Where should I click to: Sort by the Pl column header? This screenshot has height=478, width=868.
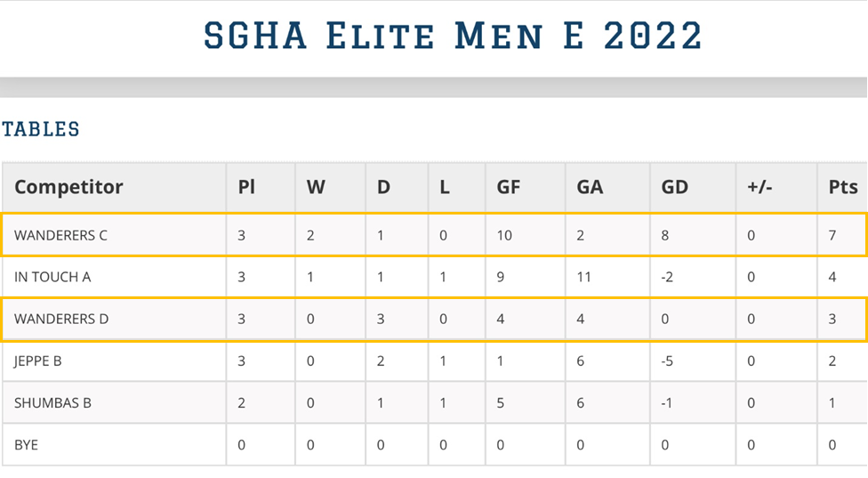246,187
